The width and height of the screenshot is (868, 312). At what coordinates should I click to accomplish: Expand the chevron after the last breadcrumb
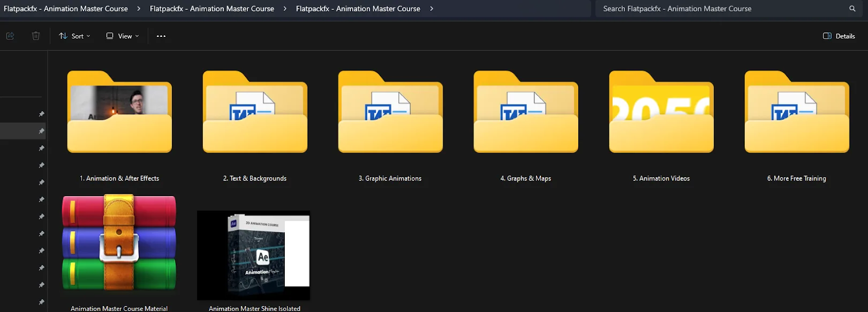tap(431, 9)
